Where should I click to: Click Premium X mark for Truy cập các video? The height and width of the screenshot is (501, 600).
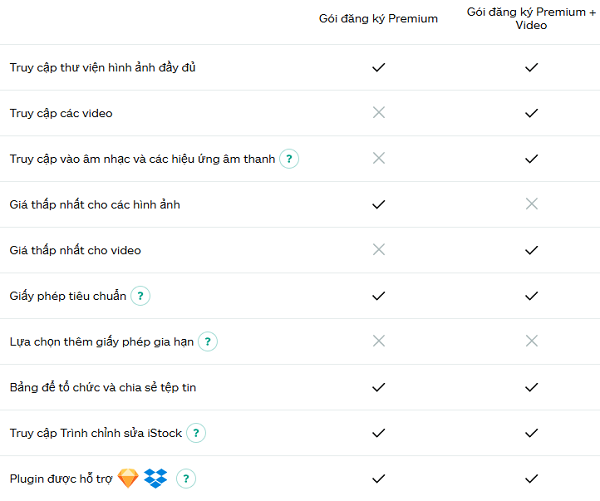click(378, 113)
